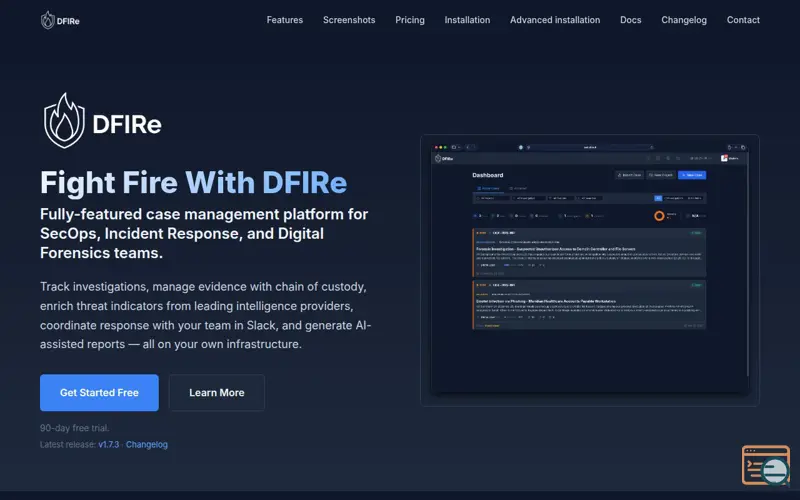
Task: Click the 'Fight Fire With DFIRe' headline
Action: pos(193,182)
